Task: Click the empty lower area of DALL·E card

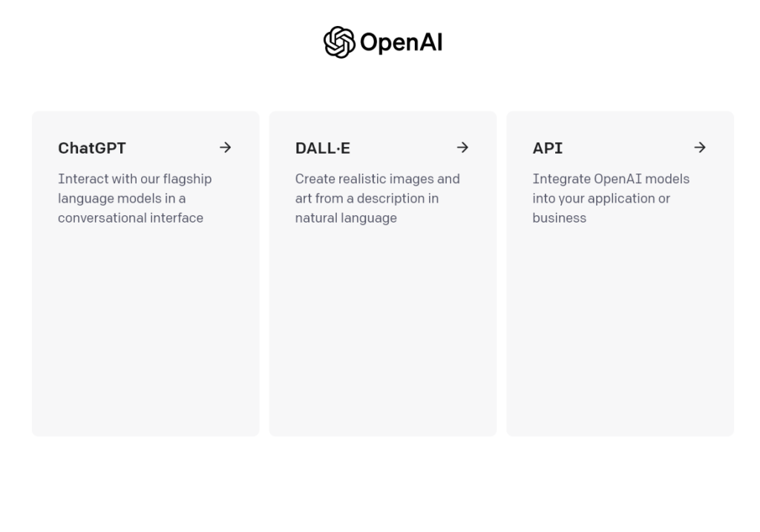Action: 383,334
